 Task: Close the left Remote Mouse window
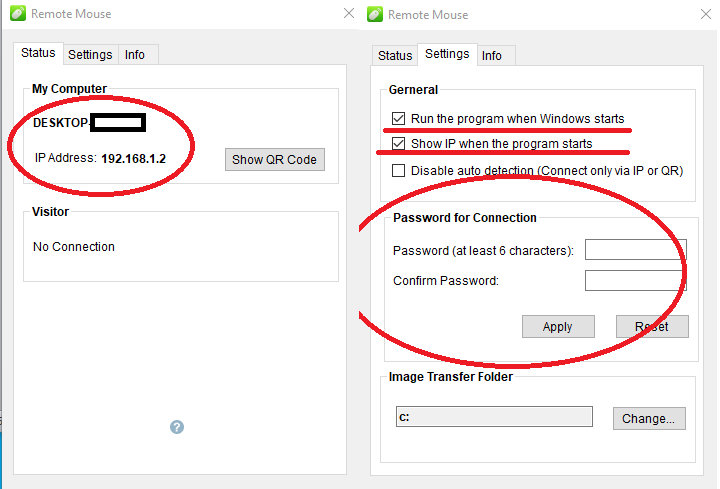coord(349,13)
